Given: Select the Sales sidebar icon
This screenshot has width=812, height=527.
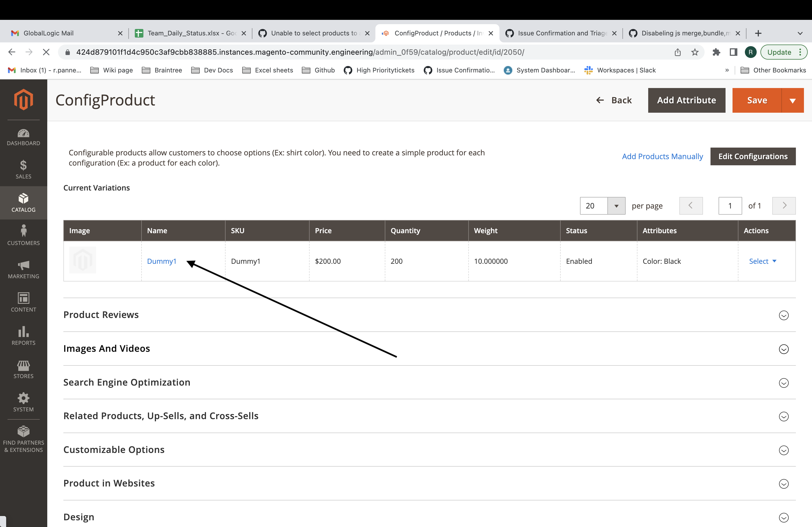Looking at the screenshot, I should click(x=23, y=170).
